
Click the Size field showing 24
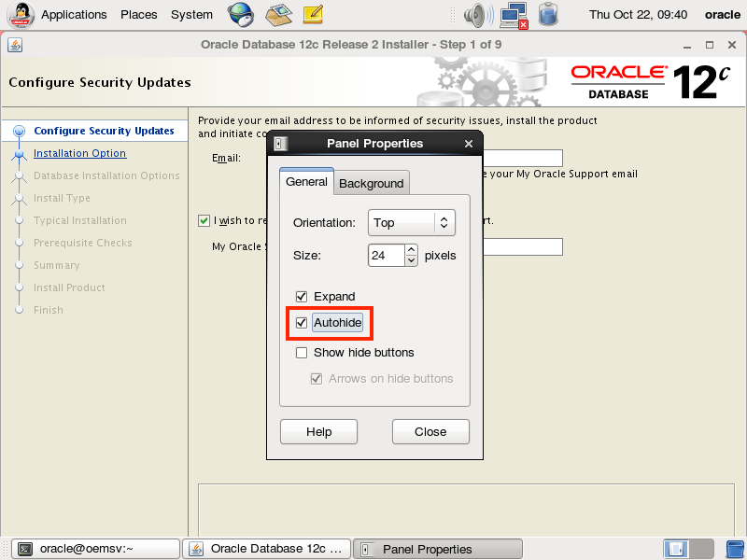(387, 255)
